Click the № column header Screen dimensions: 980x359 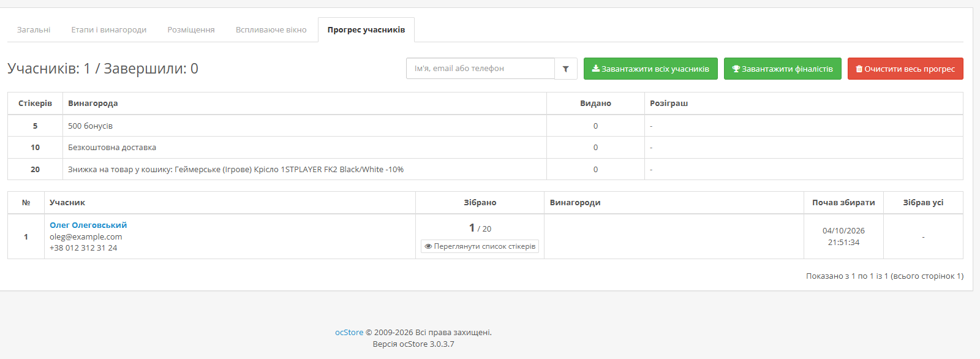point(26,202)
